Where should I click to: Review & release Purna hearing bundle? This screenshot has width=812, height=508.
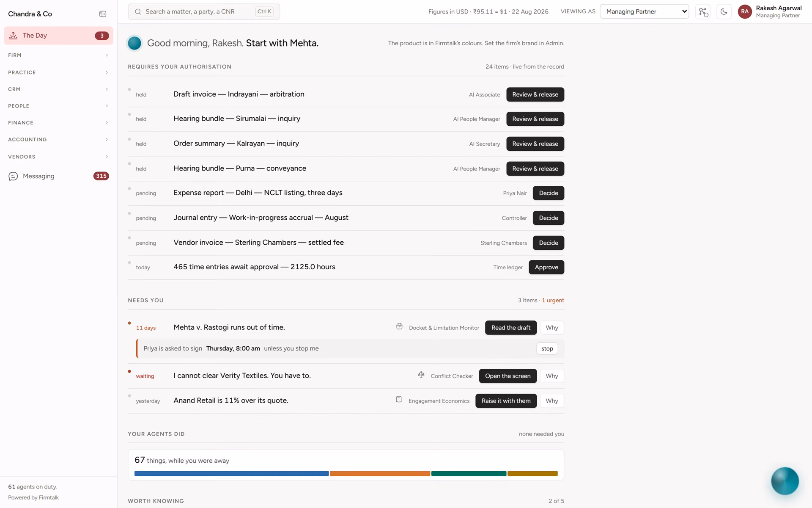point(535,169)
